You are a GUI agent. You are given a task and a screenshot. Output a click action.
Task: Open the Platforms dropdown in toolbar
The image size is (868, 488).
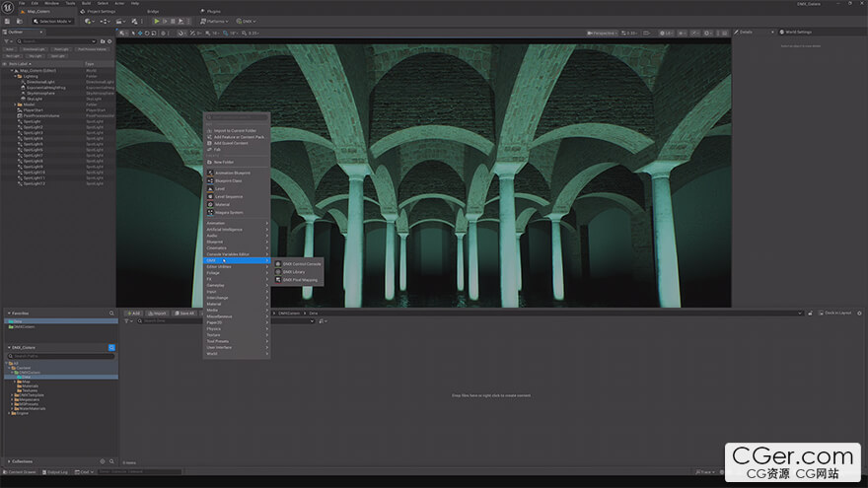tap(214, 21)
